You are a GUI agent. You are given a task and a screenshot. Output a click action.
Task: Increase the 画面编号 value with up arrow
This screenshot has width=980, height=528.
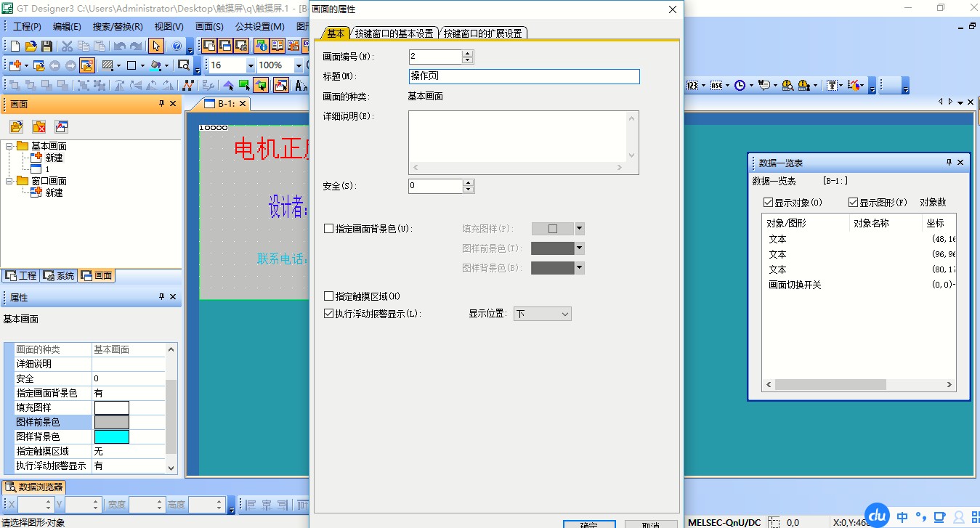pyautogui.click(x=468, y=53)
